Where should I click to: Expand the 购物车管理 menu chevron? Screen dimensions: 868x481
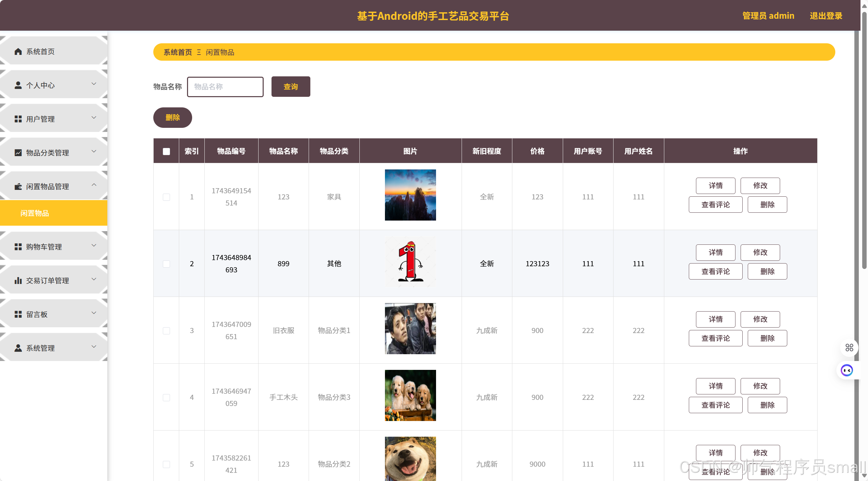(94, 245)
